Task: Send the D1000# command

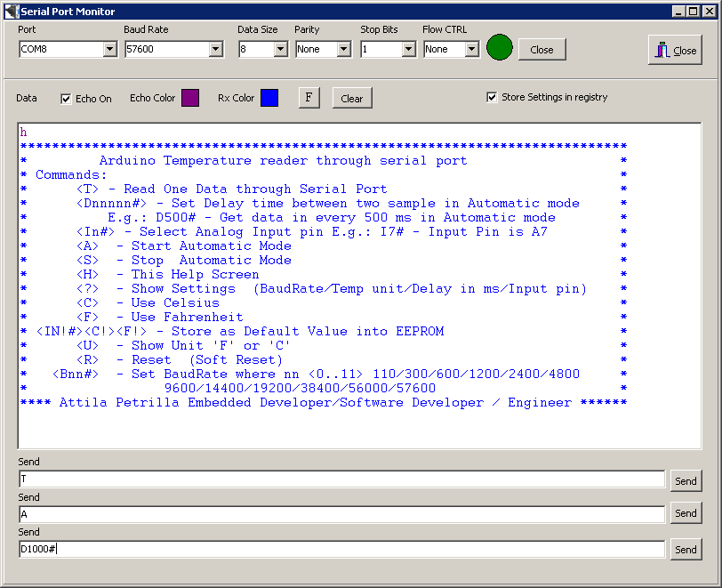Action: click(x=686, y=549)
